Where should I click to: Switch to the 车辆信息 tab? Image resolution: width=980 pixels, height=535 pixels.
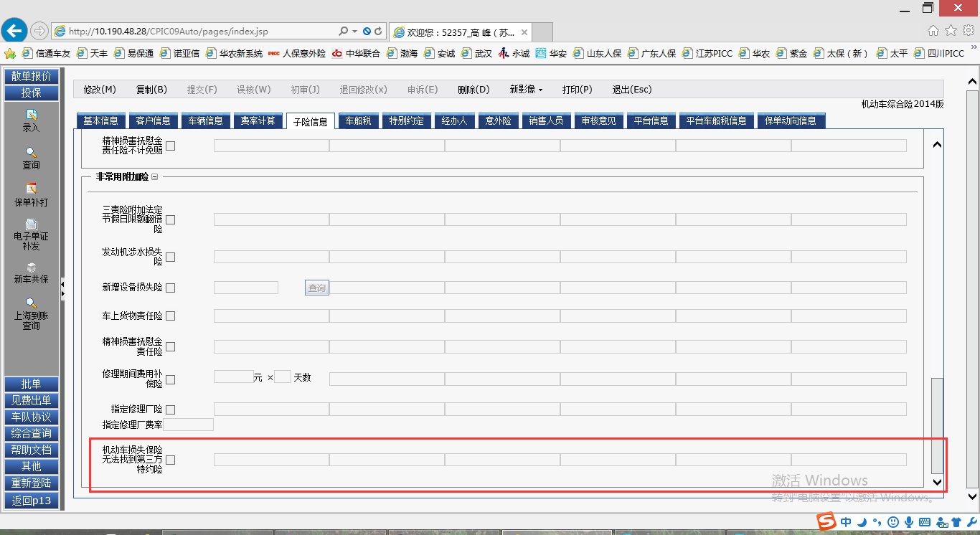point(205,120)
